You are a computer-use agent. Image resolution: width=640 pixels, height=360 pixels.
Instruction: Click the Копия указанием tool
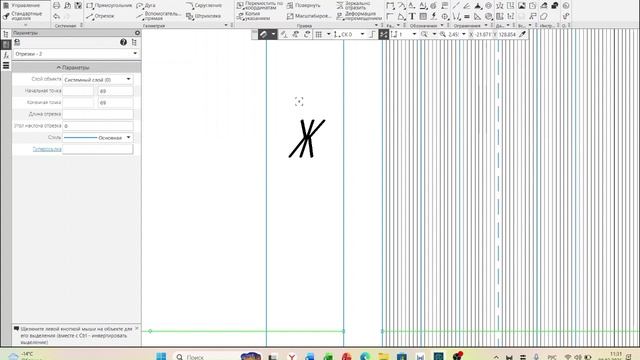(253, 16)
